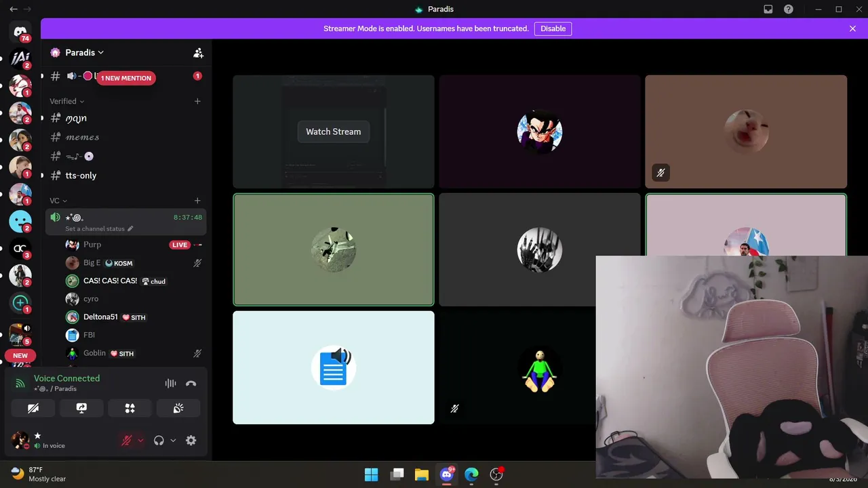Screen dimensions: 868x488
Task: Jump to the 1 New Mention
Action: coord(126,78)
